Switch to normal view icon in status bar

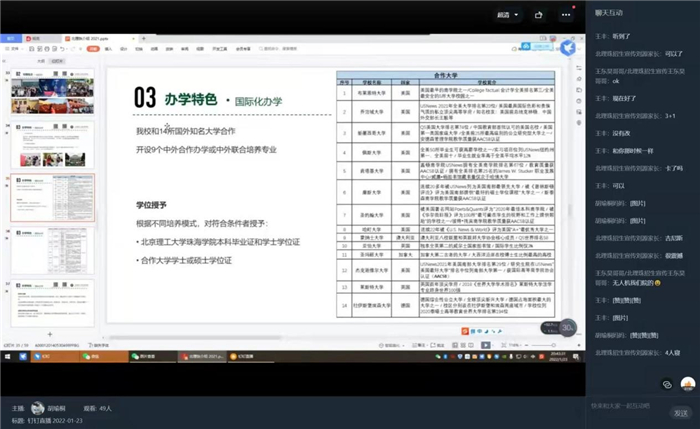455,345
